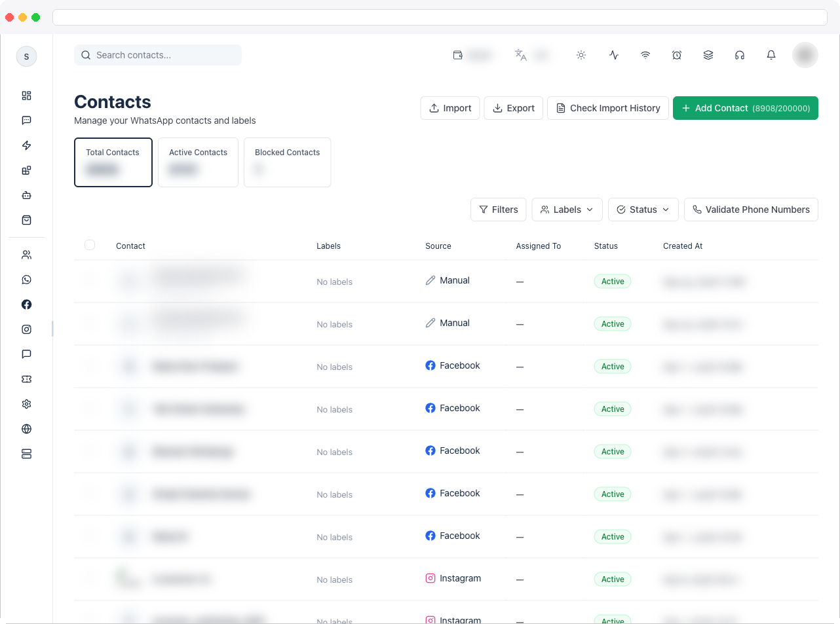Click the Source column header
Viewport: 840px width, 624px height.
pyautogui.click(x=438, y=246)
